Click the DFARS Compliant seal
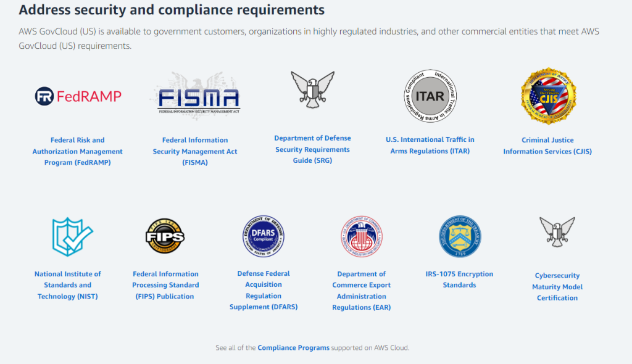Image resolution: width=632 pixels, height=364 pixels. pyautogui.click(x=263, y=236)
